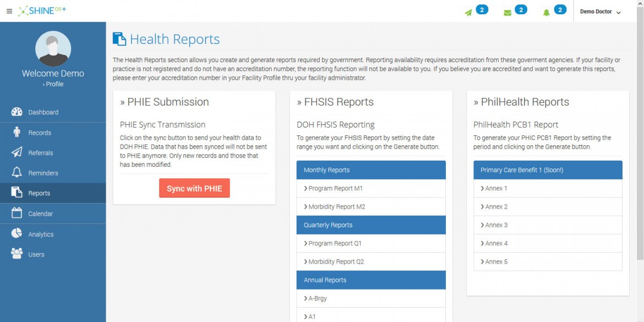Expand Program Report Q1
Viewport: 644px width, 322px height.
pos(371,243)
